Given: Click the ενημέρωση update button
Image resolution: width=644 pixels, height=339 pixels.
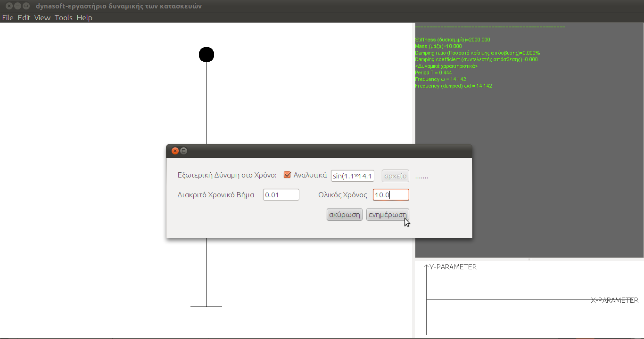Looking at the screenshot, I should [x=388, y=215].
